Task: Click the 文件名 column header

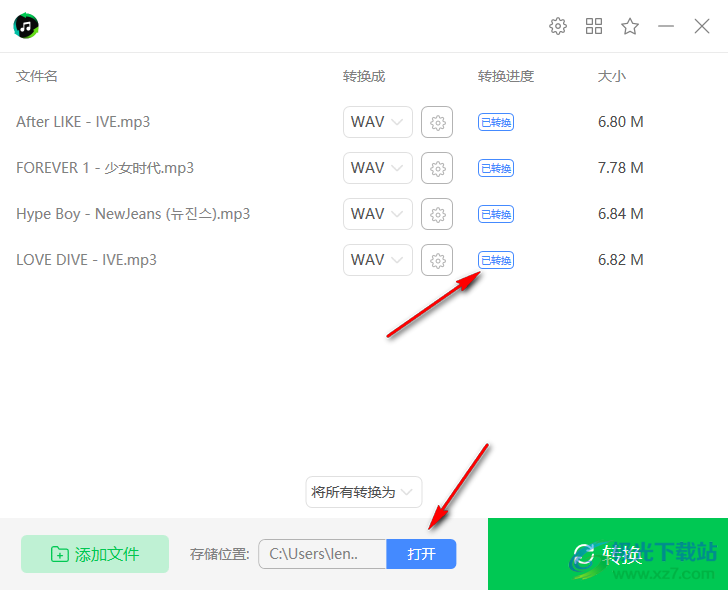Action: pos(37,76)
